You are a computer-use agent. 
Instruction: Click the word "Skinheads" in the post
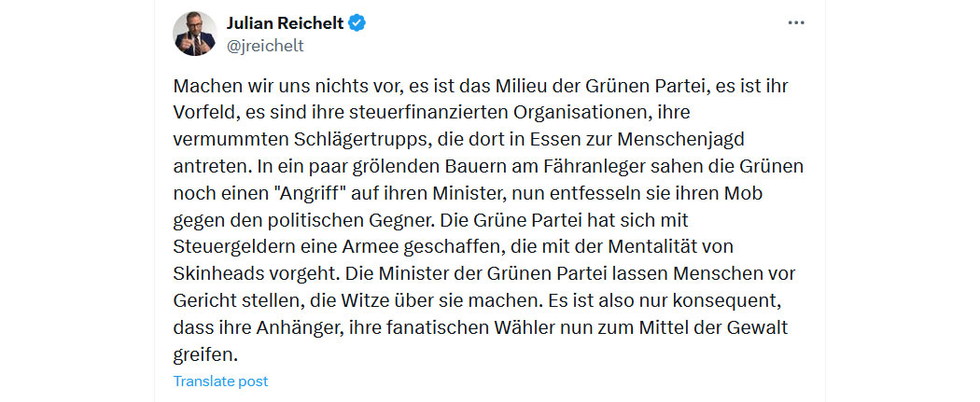coord(214,274)
